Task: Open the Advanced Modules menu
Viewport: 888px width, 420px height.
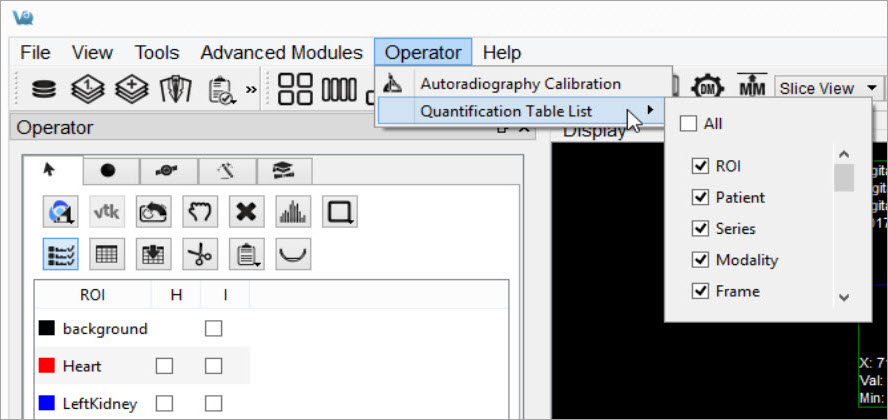Action: [281, 53]
